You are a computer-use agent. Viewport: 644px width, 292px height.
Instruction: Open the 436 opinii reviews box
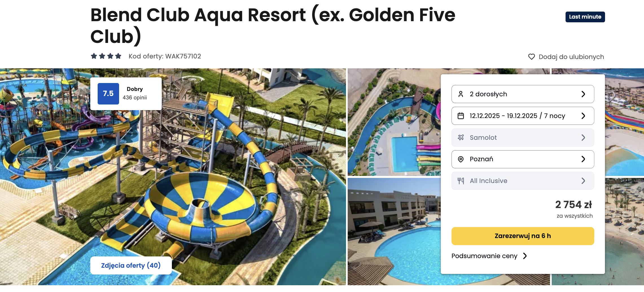point(126,94)
